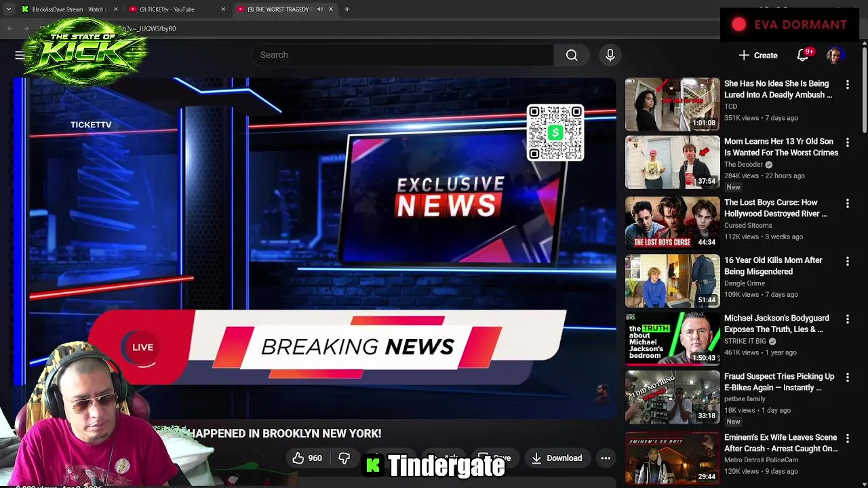Open options for 'Eminem's Ex Wife' video
868x488 pixels.
(x=847, y=438)
